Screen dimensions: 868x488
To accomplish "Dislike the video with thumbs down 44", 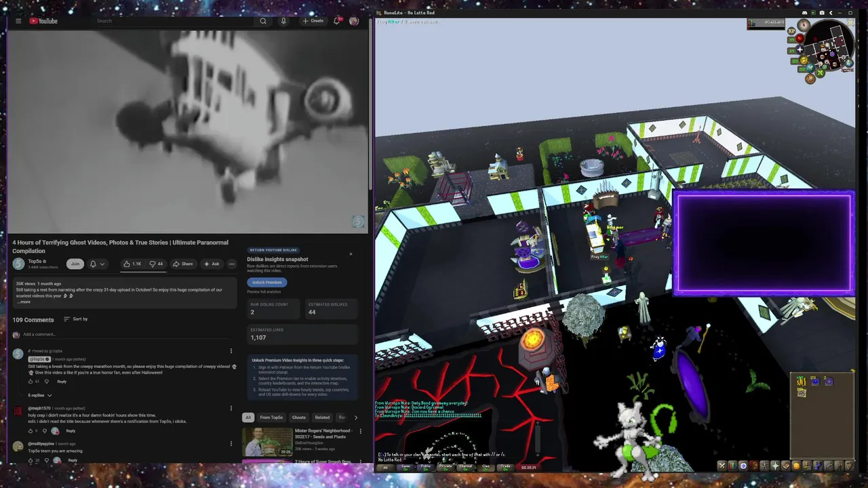I will pyautogui.click(x=157, y=264).
